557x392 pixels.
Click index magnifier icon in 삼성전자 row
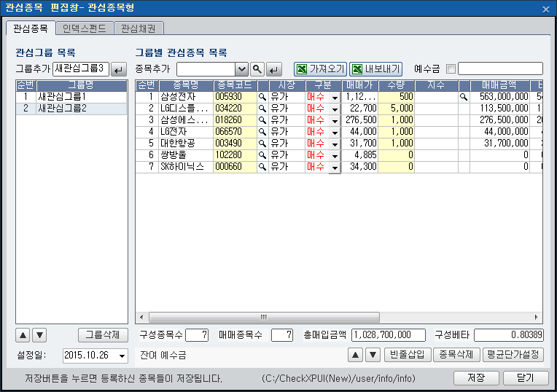point(464,97)
